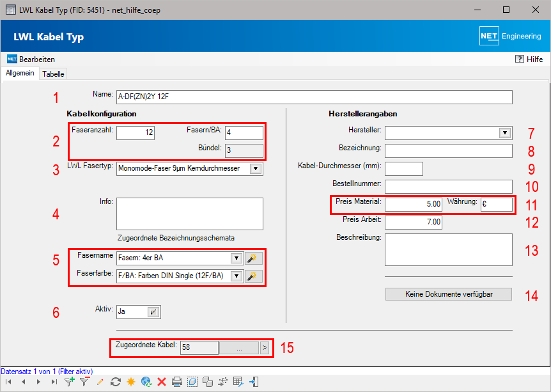551x392 pixels.
Task: Expand the LWL Fasertyp dropdown
Action: pos(256,168)
